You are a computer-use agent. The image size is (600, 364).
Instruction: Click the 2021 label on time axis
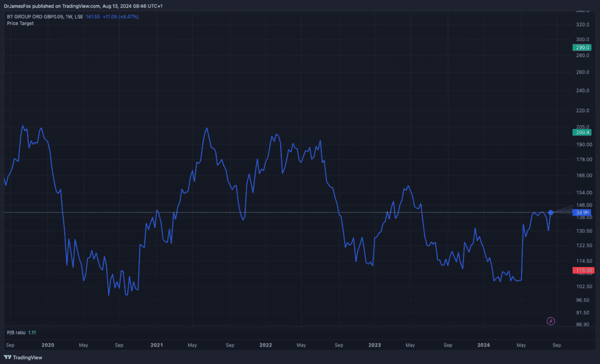coord(156,345)
